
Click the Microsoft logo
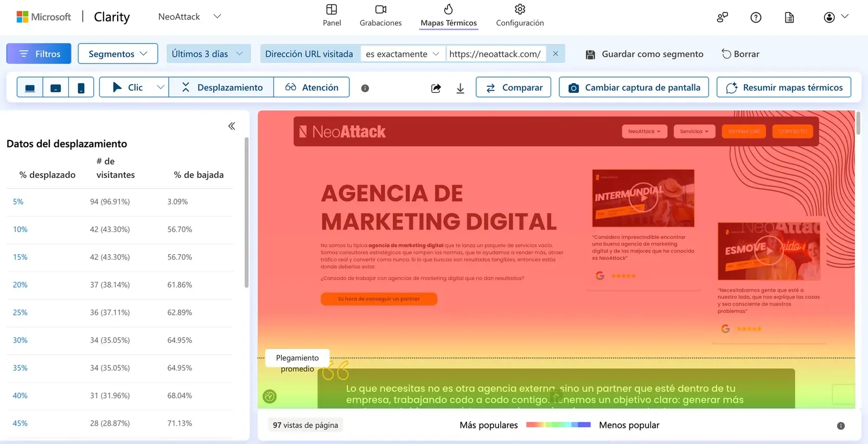(43, 17)
